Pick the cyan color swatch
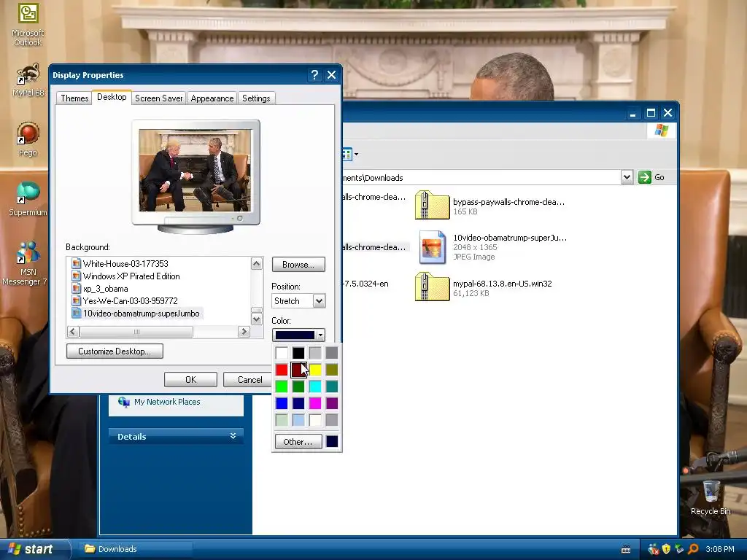The height and width of the screenshot is (560, 747). point(315,386)
